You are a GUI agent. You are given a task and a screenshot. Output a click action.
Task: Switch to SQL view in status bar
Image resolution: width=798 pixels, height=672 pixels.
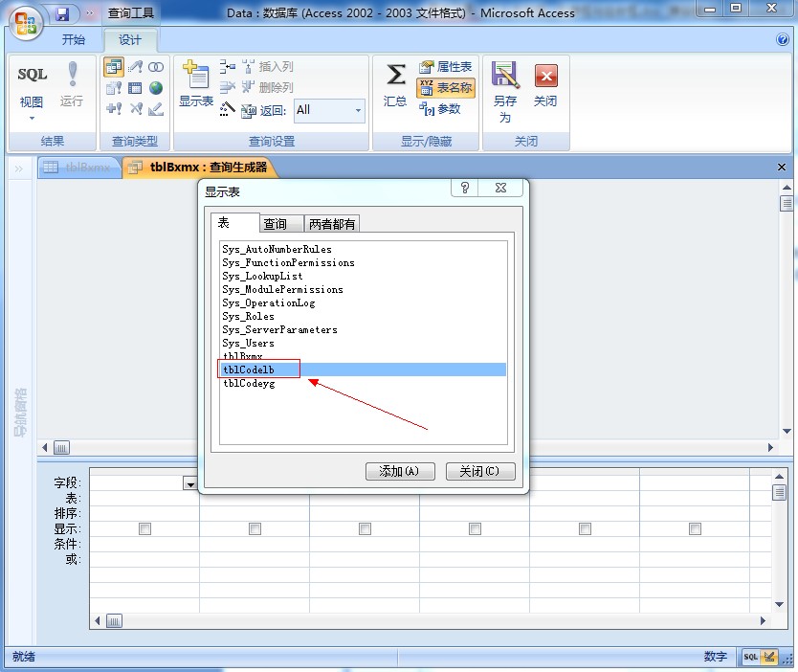pos(751,657)
